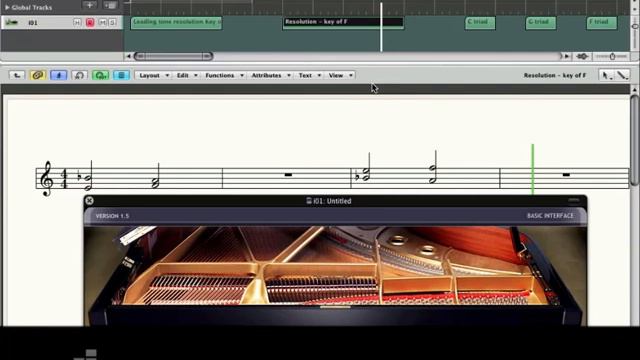Screen dimensions: 640x360
Task: Select the last half-note chord in bar three
Action: [433, 167]
